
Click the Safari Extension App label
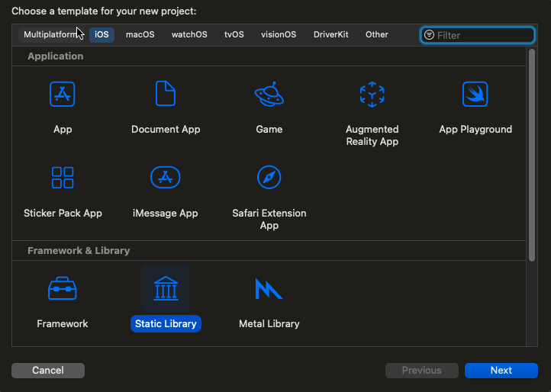(x=269, y=219)
